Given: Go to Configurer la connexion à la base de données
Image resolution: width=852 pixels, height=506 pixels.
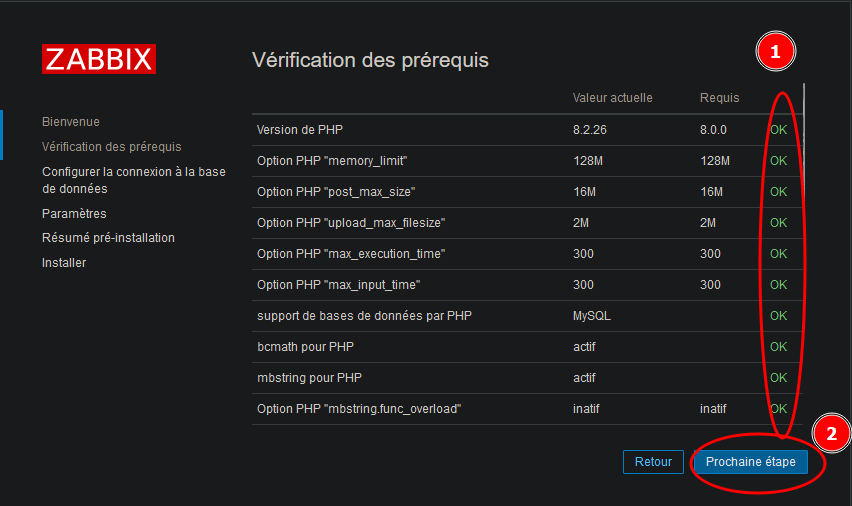Looking at the screenshot, I should [133, 180].
